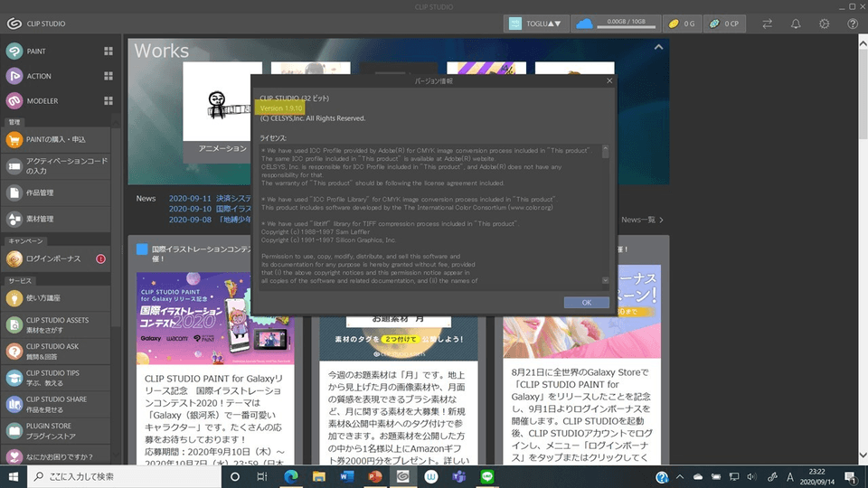Open cloud storage usage indicator
The image size is (868, 488).
click(615, 23)
